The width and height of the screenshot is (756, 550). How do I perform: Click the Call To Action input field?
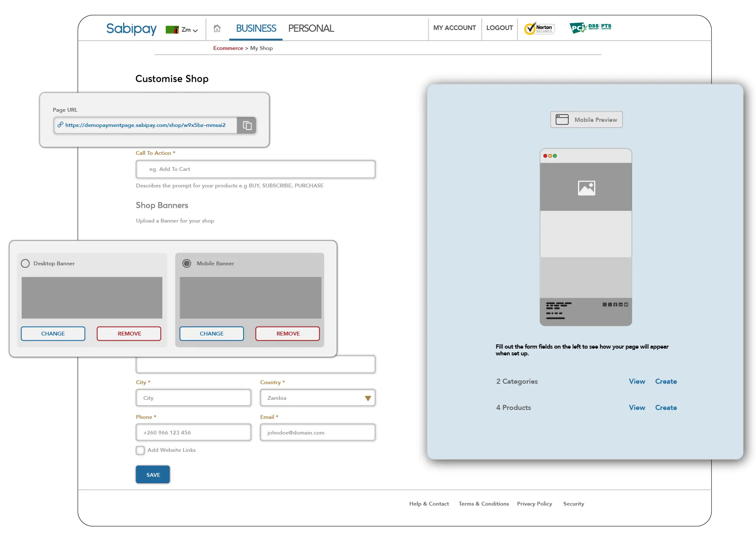click(255, 169)
